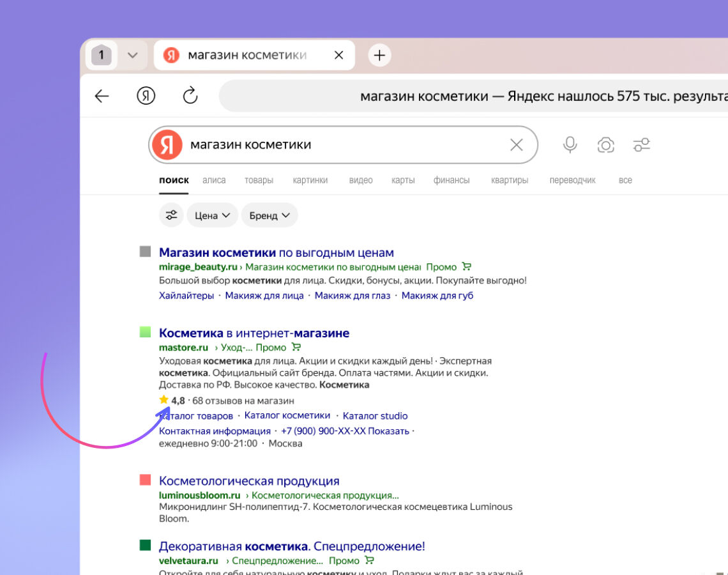Switch to the финансы tab
The image size is (728, 575).
pyautogui.click(x=451, y=180)
